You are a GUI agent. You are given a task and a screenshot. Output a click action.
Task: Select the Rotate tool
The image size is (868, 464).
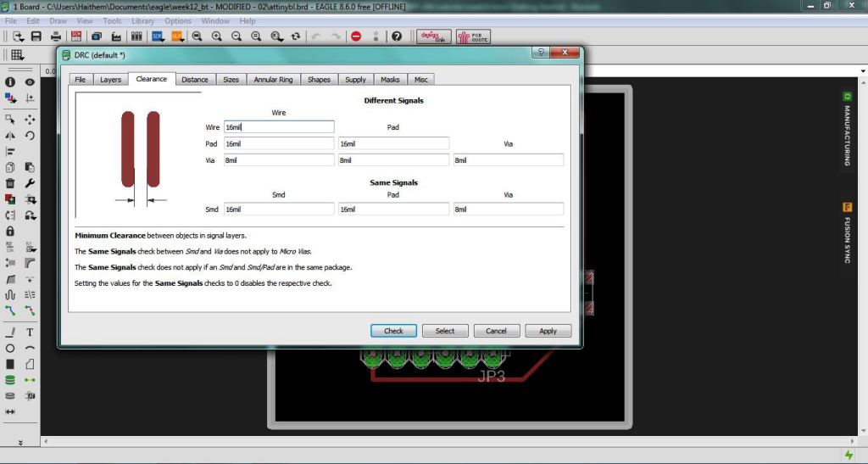30,135
